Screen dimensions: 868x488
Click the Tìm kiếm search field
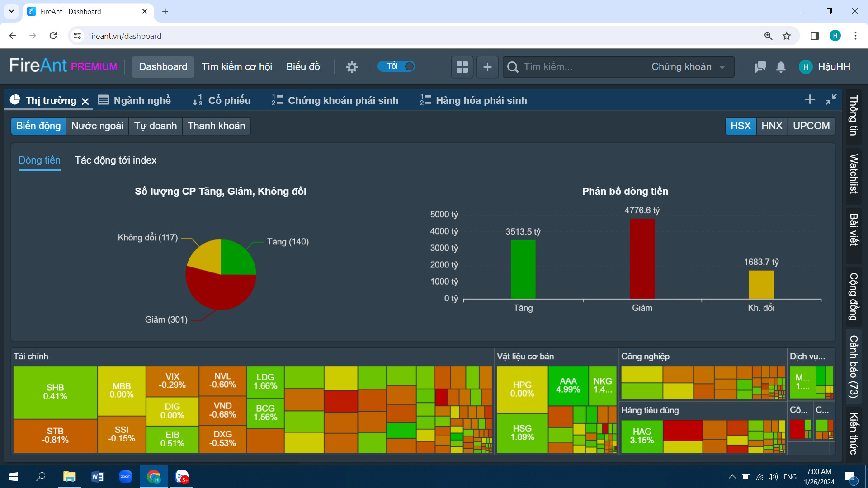click(579, 67)
